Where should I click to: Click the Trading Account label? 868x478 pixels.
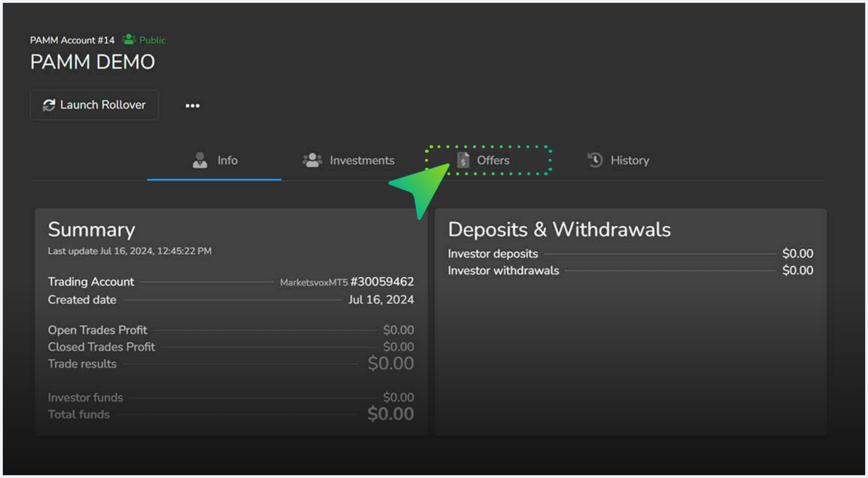coord(91,282)
